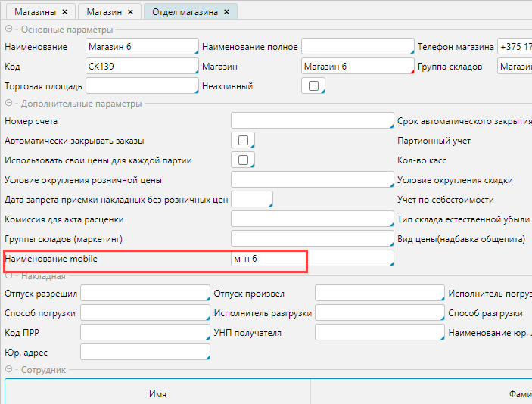Switch to the Магазин tab
Viewport: 532px width, 404px height.
104,12
